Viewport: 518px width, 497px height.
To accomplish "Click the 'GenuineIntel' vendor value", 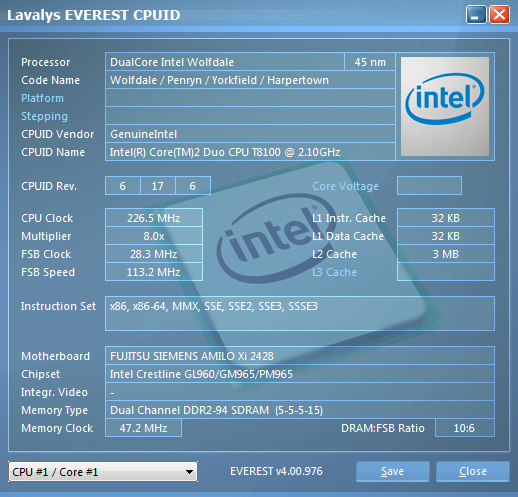I will [250, 134].
